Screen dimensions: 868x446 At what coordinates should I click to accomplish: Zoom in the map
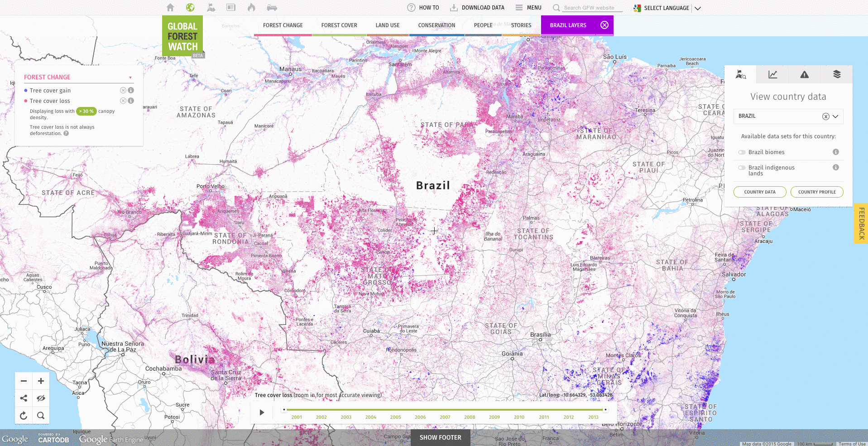coord(41,381)
